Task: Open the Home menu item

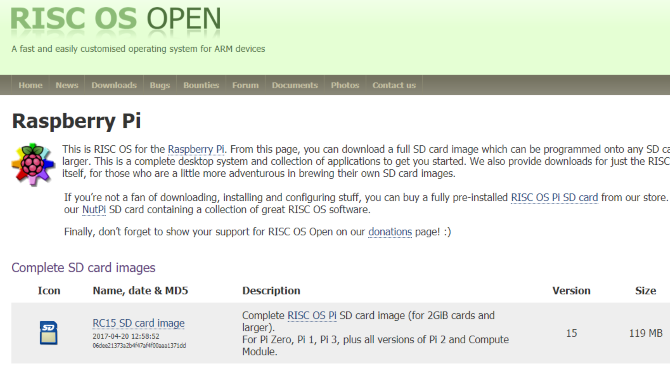Action: [30, 85]
